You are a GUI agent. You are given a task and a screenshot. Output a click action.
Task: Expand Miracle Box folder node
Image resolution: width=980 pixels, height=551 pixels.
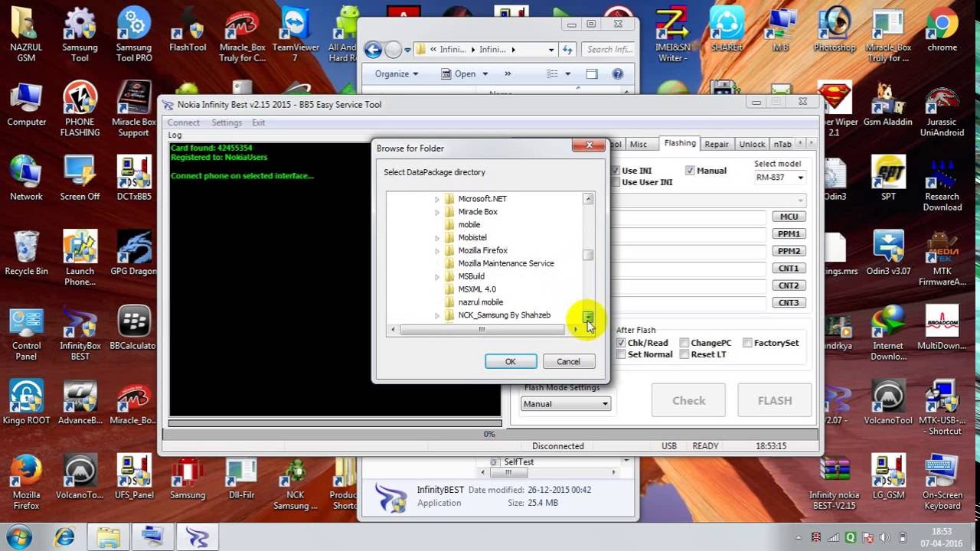point(437,212)
